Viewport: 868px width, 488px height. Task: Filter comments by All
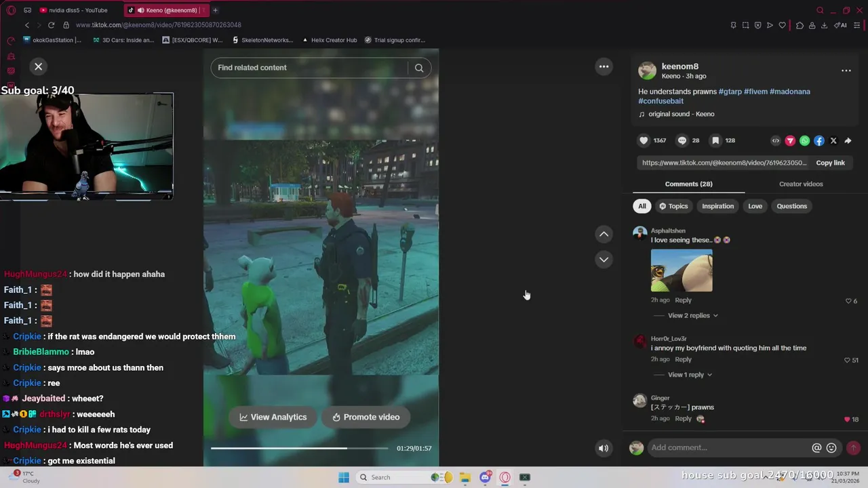642,206
